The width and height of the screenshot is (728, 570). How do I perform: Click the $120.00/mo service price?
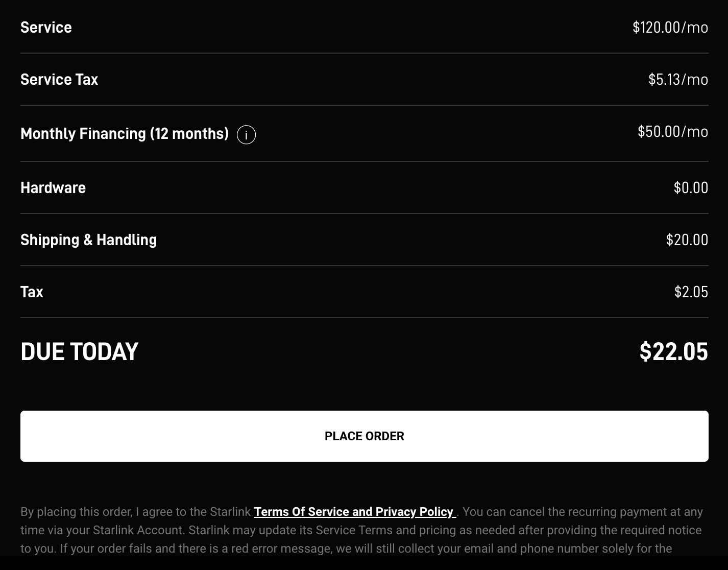click(670, 28)
